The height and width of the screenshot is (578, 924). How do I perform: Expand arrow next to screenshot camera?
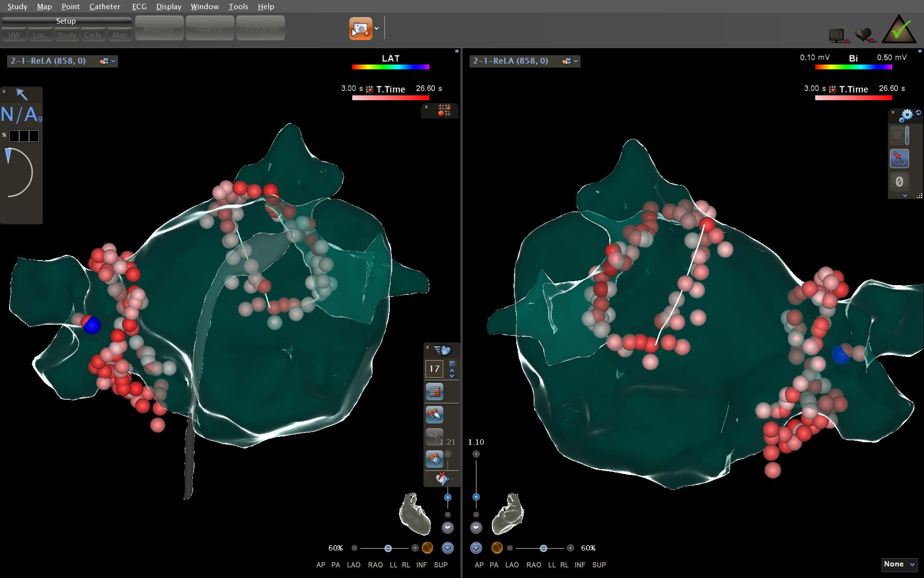tap(377, 29)
